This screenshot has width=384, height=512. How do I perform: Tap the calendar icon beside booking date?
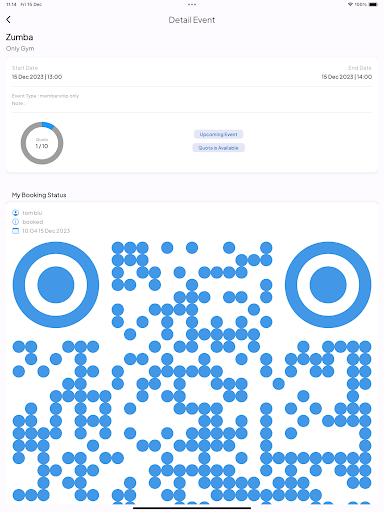coord(15,231)
